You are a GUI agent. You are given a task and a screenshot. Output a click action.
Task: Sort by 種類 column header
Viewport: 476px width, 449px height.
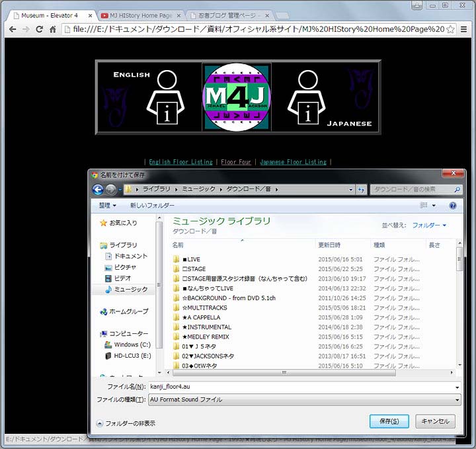point(379,245)
